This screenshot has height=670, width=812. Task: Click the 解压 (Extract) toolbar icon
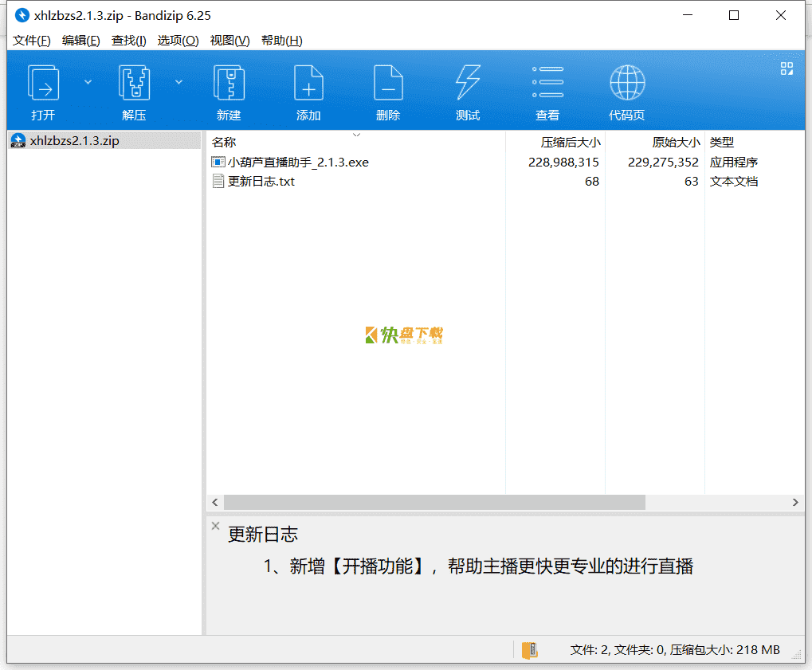tap(134, 83)
